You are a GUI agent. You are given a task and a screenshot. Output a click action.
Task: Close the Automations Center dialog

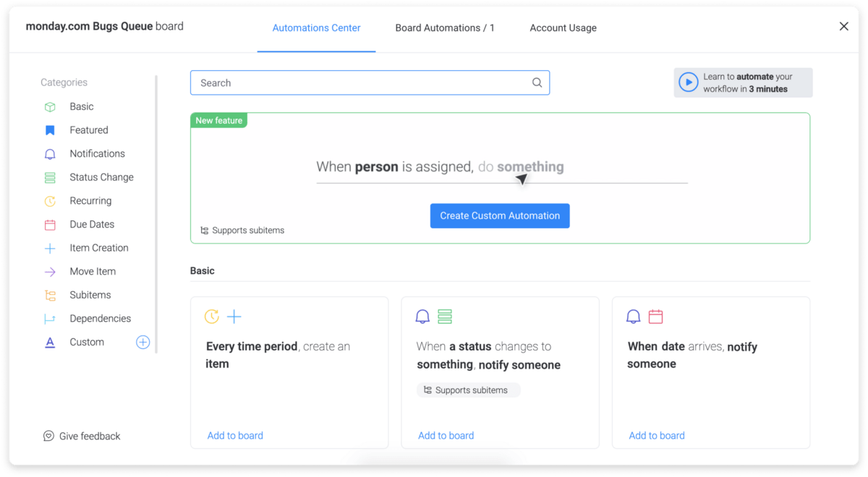tap(843, 27)
